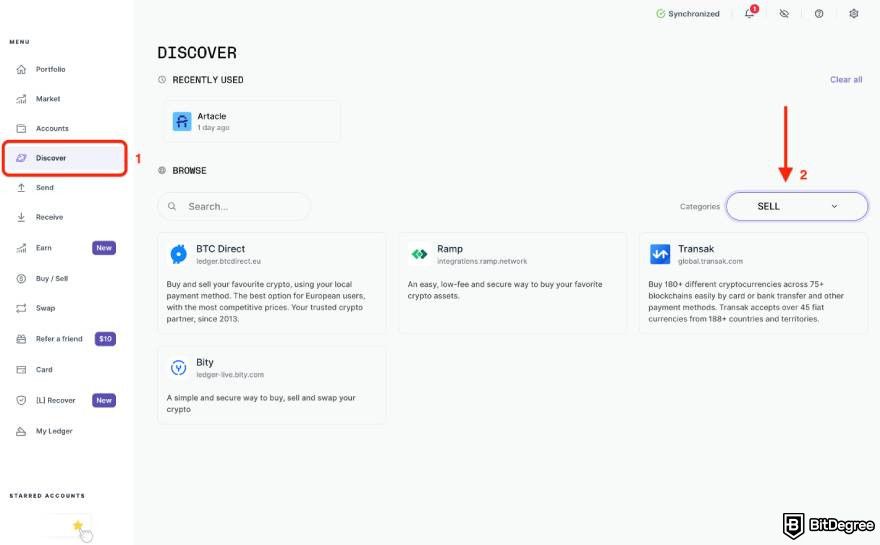
Task: Click the Ramp logo icon
Action: point(419,254)
